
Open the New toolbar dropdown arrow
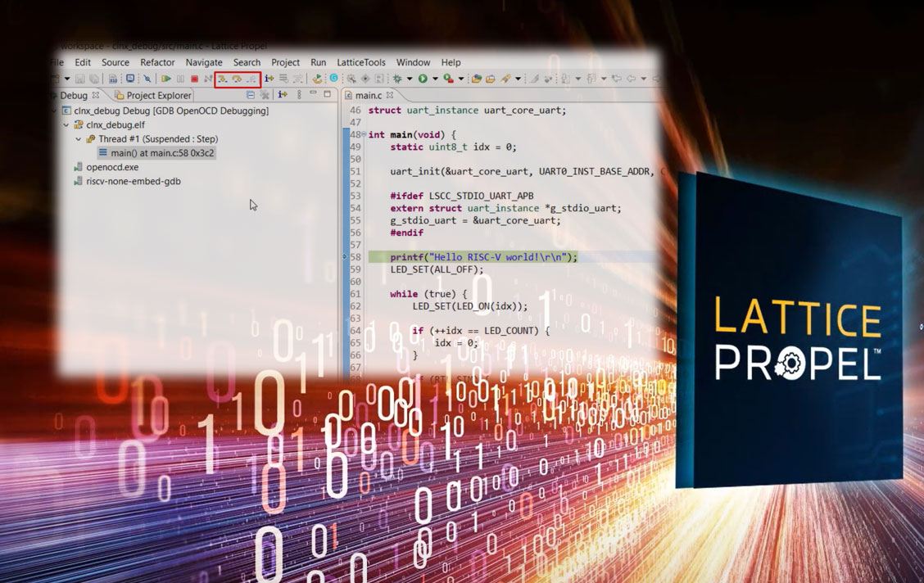[67, 79]
